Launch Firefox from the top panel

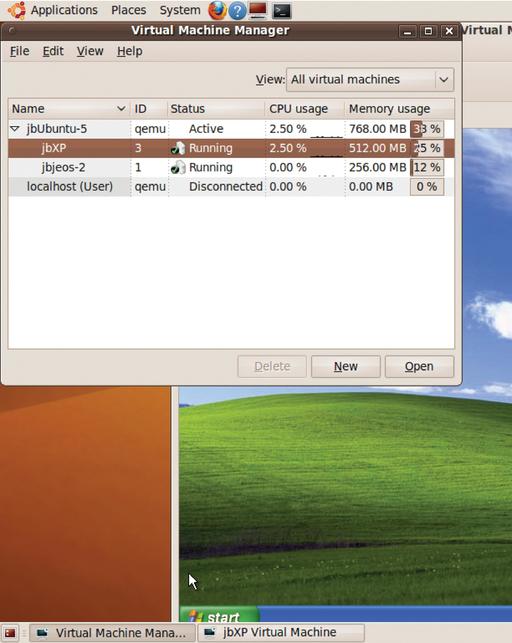click(217, 11)
